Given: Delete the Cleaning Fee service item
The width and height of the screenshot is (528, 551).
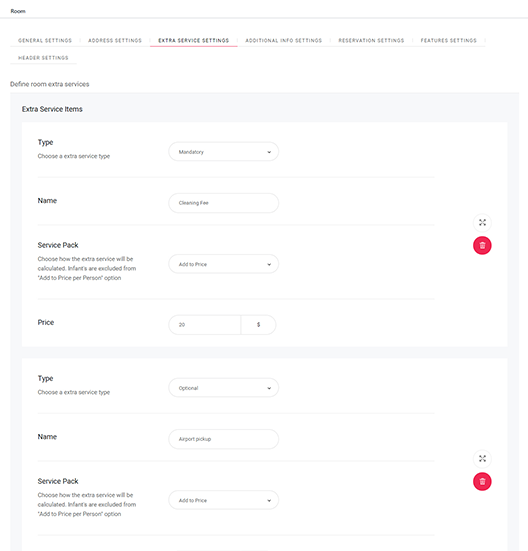Looking at the screenshot, I should 482,245.
